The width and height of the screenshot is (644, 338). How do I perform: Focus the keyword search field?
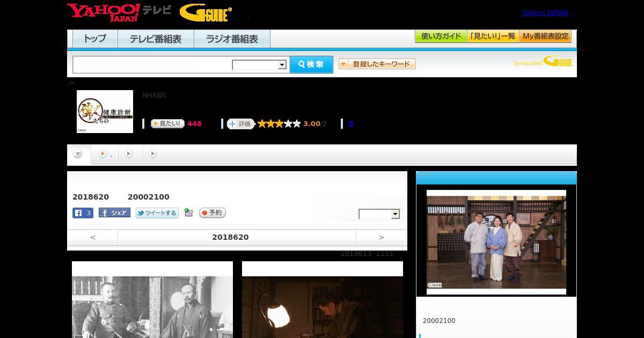pos(152,64)
